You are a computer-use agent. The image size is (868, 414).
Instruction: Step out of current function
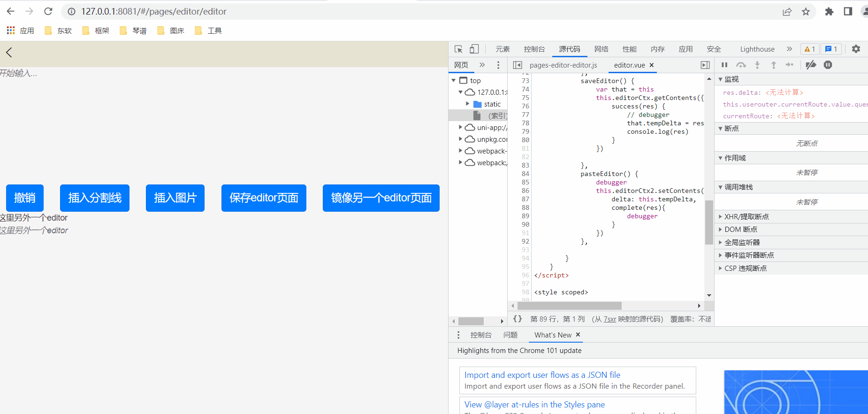click(774, 65)
